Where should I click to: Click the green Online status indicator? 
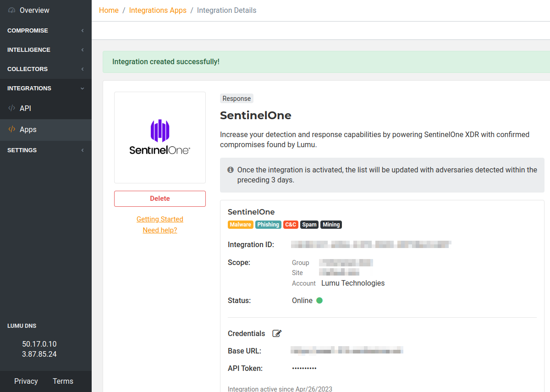(x=319, y=301)
